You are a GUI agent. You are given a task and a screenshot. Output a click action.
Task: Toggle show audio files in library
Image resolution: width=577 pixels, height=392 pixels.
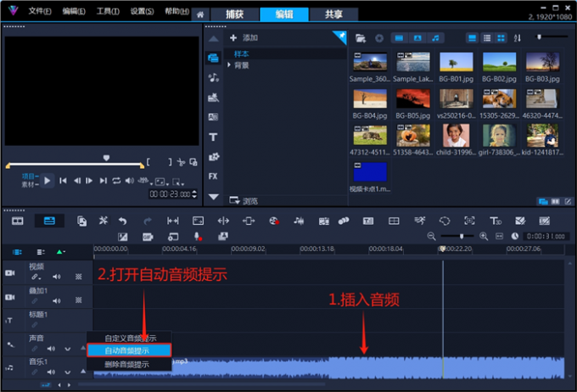click(x=436, y=38)
